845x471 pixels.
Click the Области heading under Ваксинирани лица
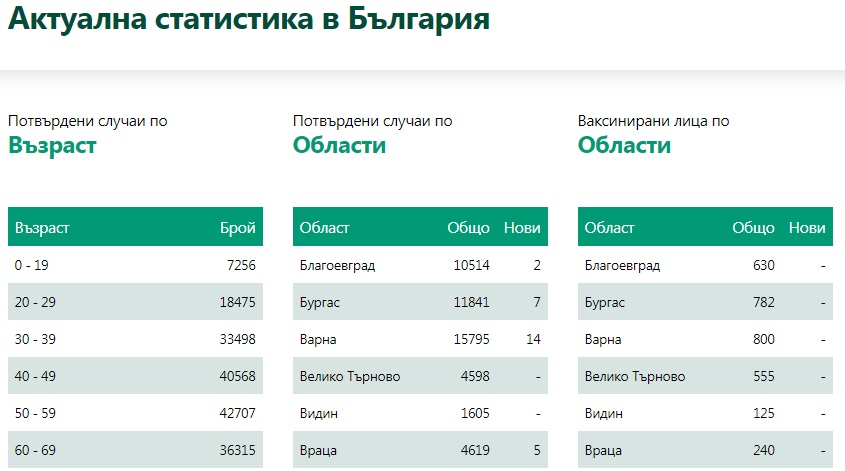[x=625, y=145]
